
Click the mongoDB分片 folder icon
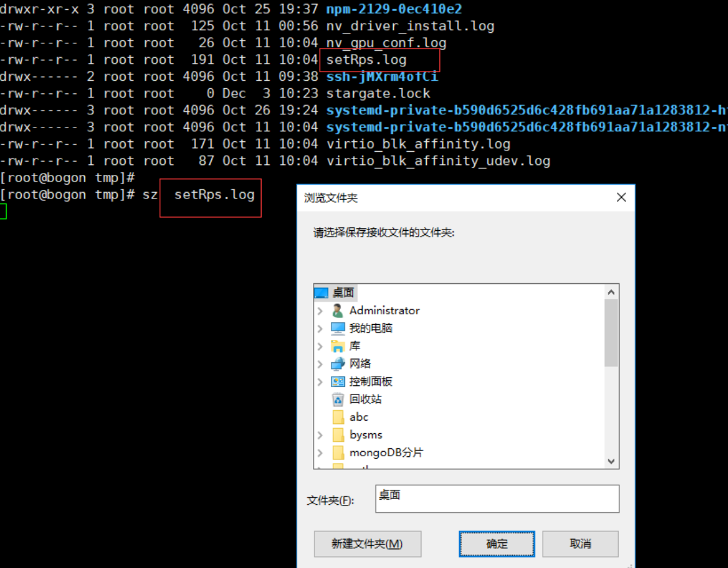[338, 452]
